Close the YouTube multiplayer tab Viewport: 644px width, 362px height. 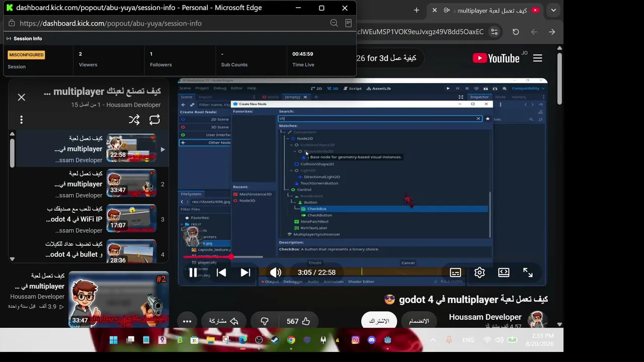435,10
